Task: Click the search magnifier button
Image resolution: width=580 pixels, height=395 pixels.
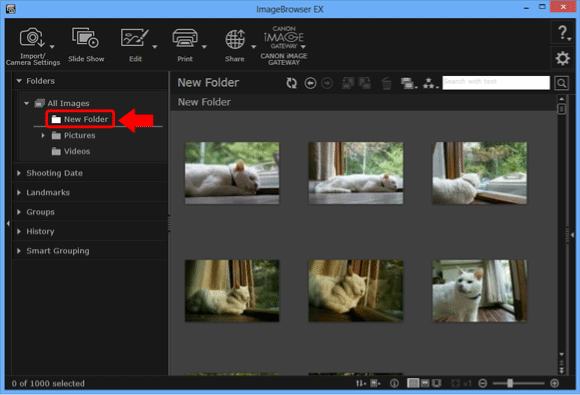Action: point(562,83)
